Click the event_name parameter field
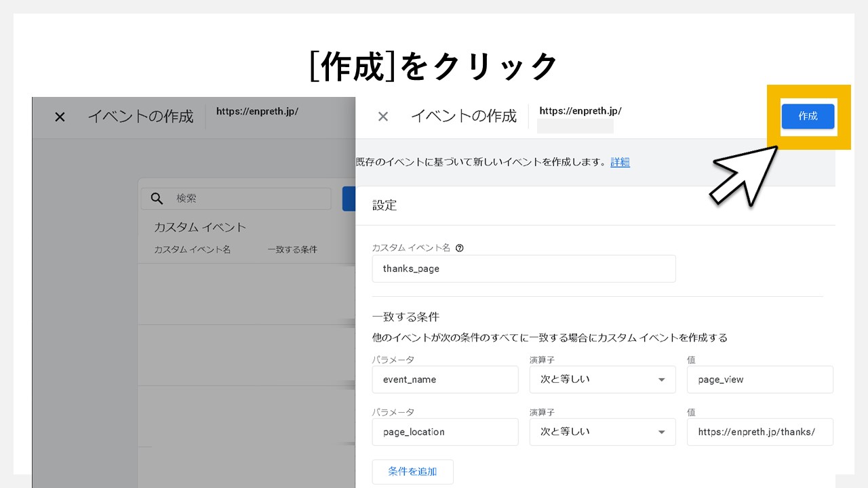The width and height of the screenshot is (868, 488). point(445,380)
